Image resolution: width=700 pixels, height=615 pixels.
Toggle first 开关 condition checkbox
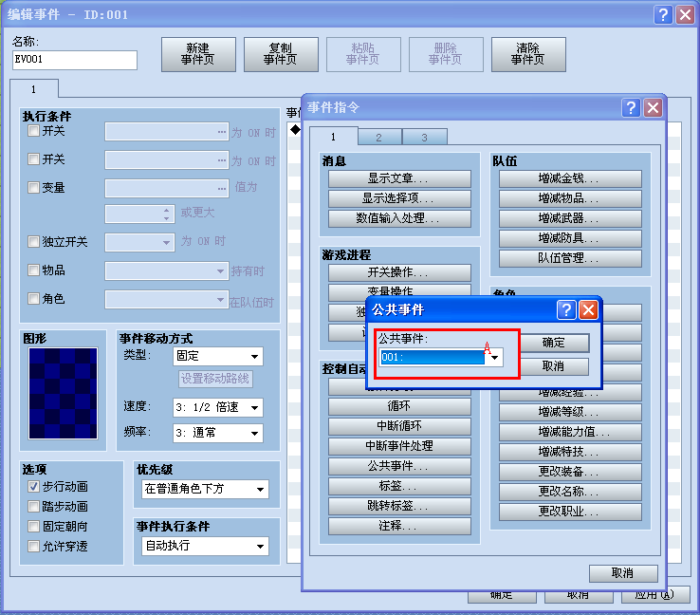click(33, 131)
